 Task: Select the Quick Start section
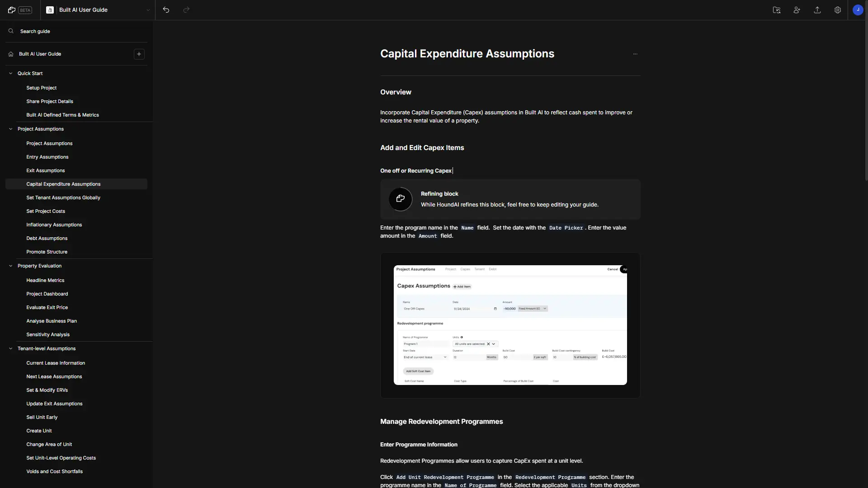(30, 73)
